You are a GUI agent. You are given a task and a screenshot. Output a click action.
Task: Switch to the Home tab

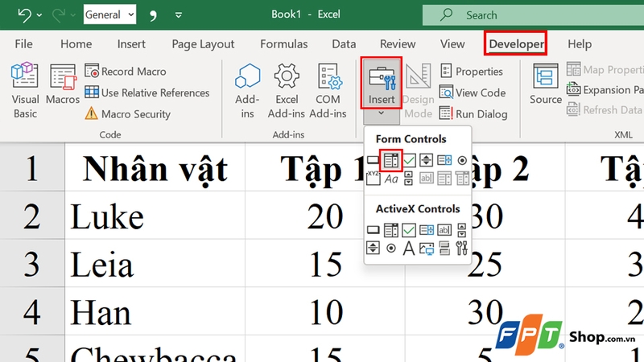76,44
